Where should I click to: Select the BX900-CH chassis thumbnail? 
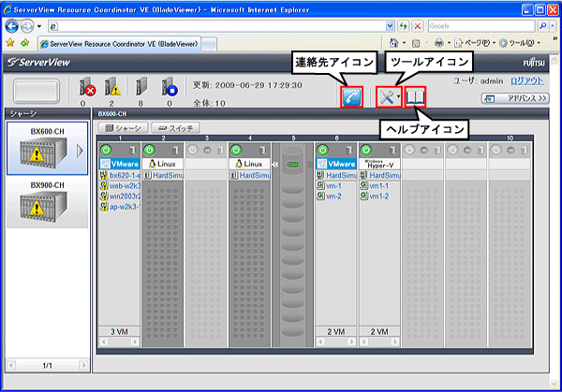[x=47, y=203]
